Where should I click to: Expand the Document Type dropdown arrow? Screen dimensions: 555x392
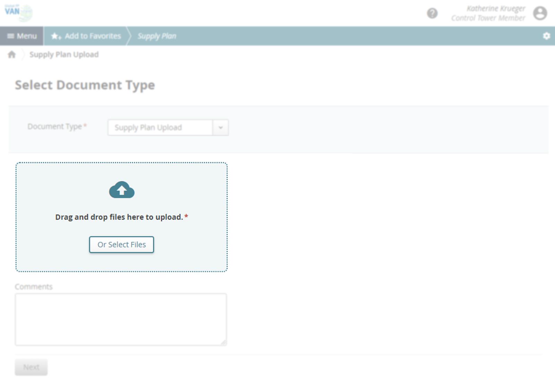[220, 128]
